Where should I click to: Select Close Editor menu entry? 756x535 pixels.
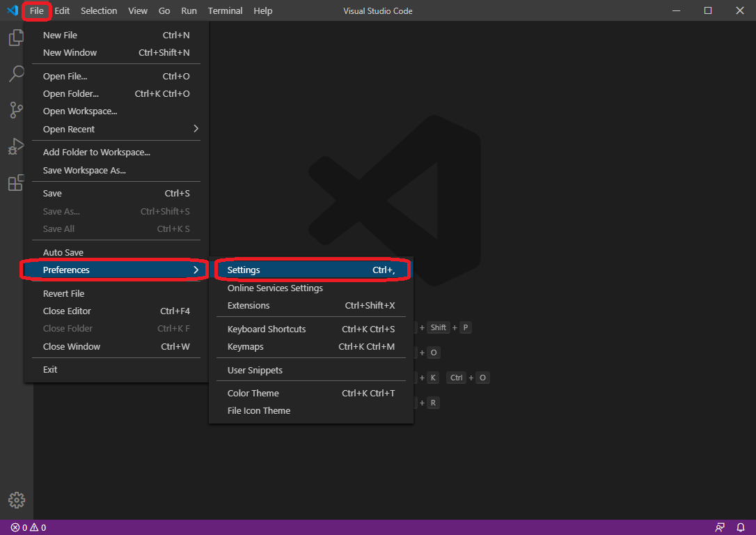pos(116,311)
